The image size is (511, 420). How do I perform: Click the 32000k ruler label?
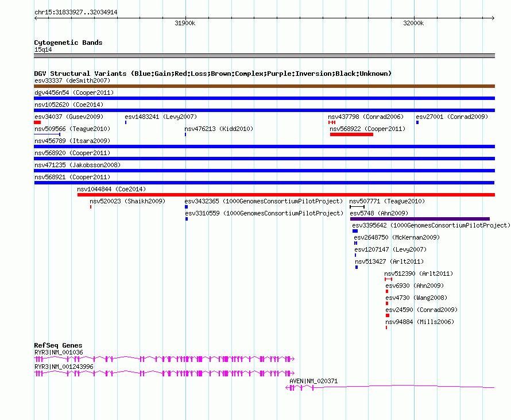click(x=413, y=23)
